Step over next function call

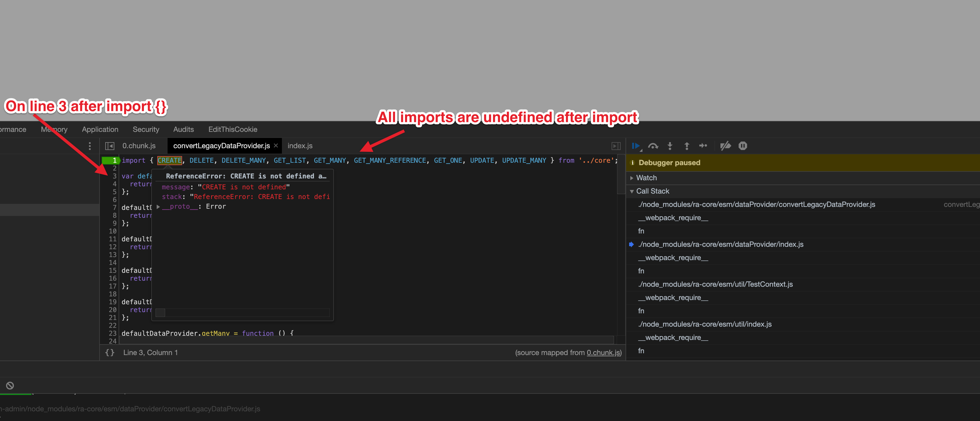653,146
